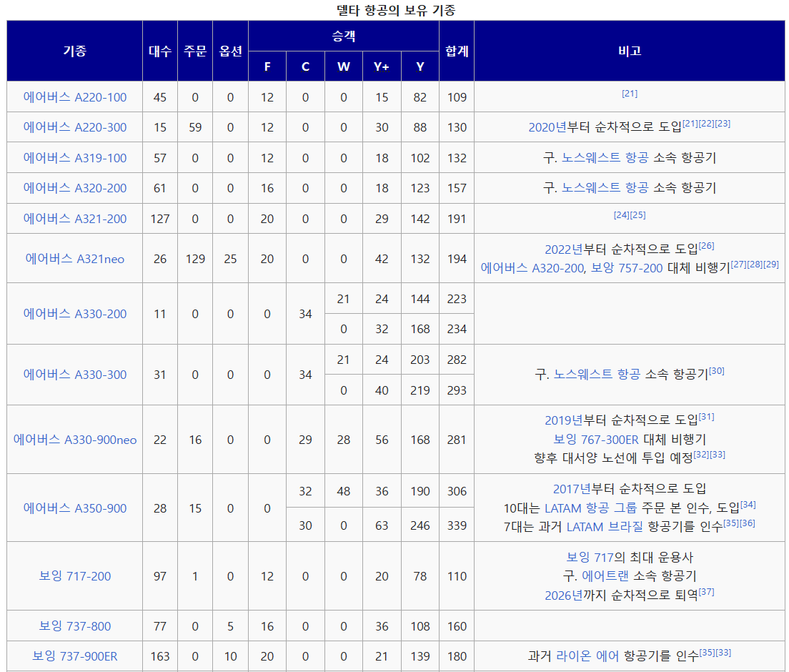Follow citation [24] in A321-200 row
Screen dimensions: 789x672
click(622, 215)
